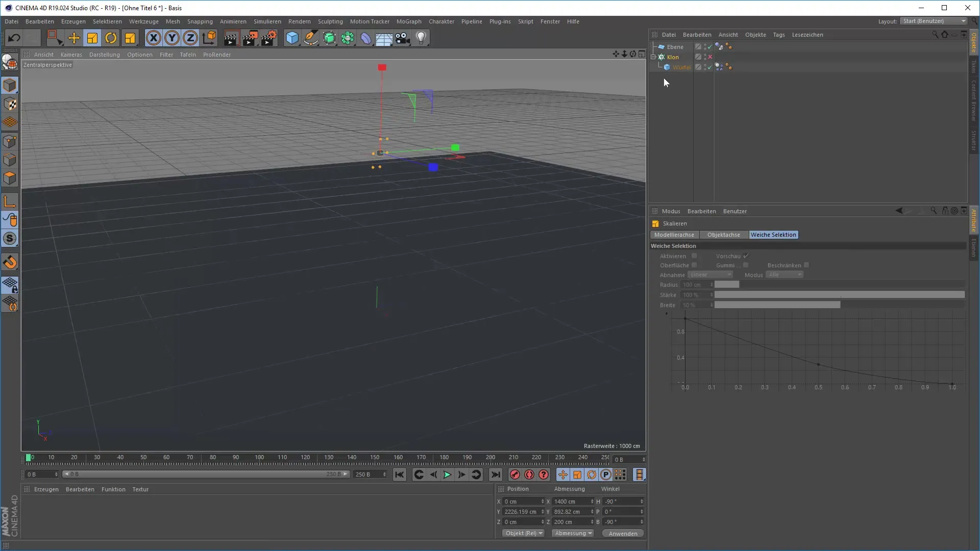The width and height of the screenshot is (980, 551).
Task: Play the animation forwards
Action: [447, 475]
